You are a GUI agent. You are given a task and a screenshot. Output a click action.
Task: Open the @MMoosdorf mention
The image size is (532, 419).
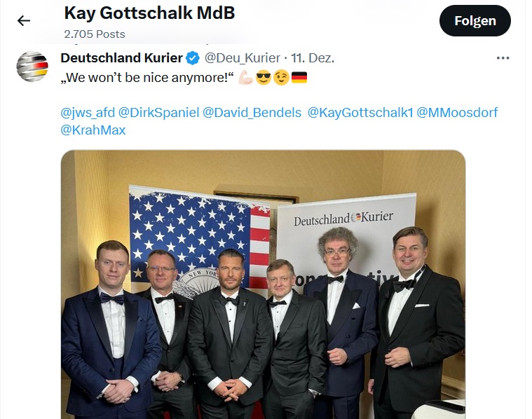coord(457,112)
